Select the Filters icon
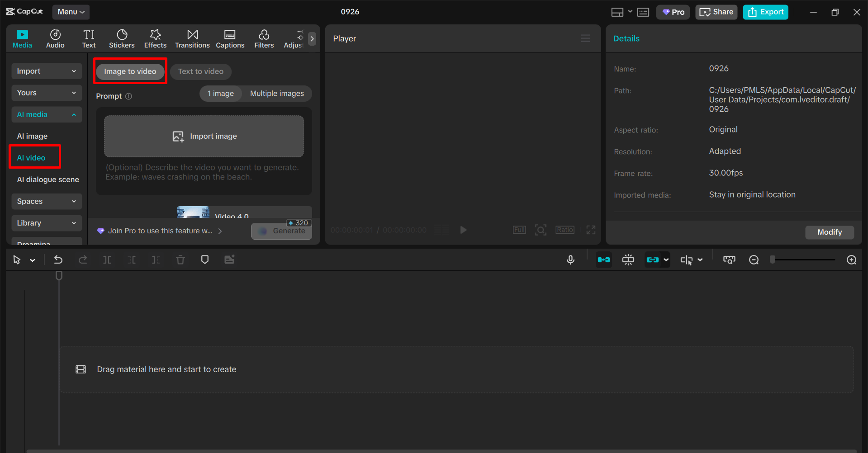Screen dimensions: 868x453 click(x=264, y=38)
